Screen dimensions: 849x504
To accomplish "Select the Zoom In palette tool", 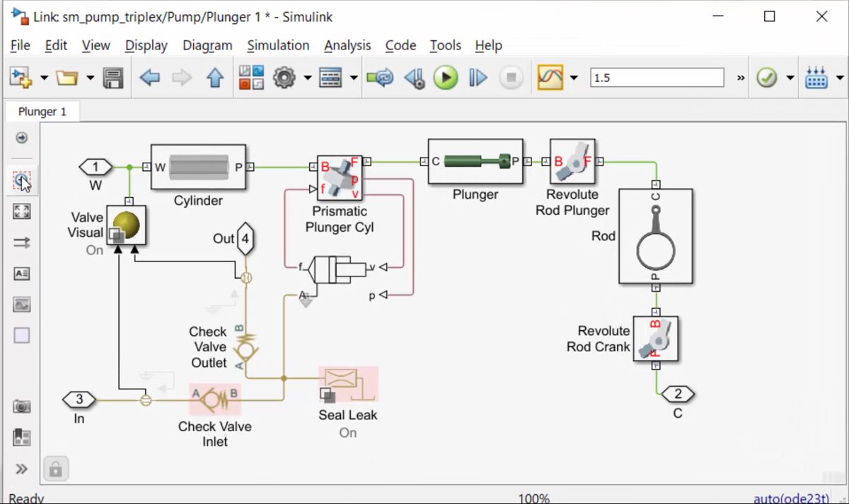I will pyautogui.click(x=22, y=182).
